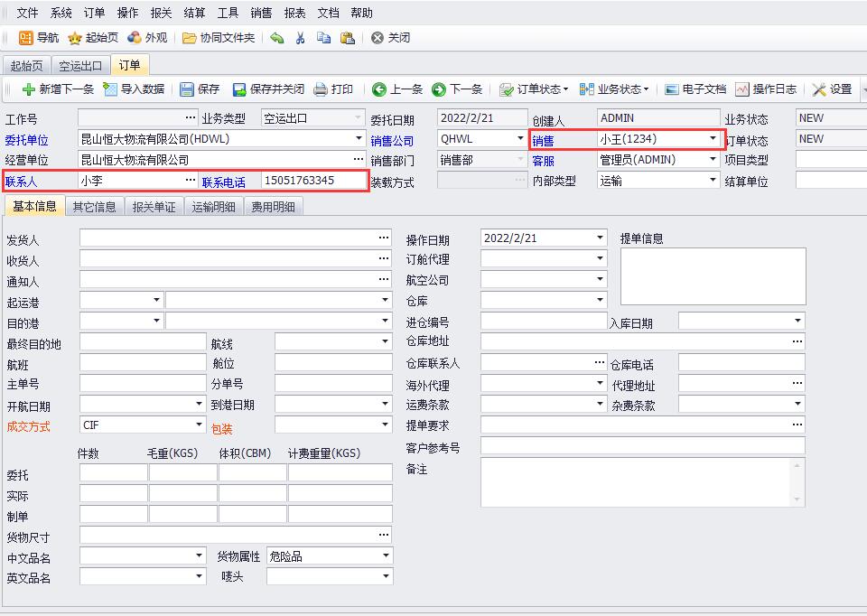This screenshot has width=867, height=616.
Task: Click the 委托单位 link label
Action: click(27, 140)
